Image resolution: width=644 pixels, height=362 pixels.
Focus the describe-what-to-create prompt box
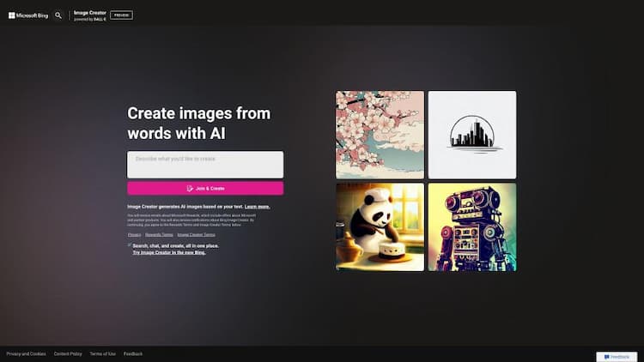tap(205, 165)
